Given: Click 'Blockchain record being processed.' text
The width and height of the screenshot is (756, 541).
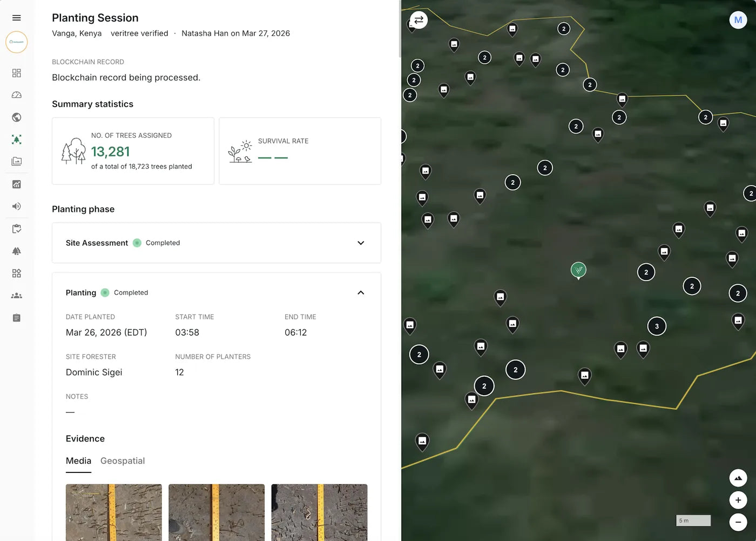Looking at the screenshot, I should (x=126, y=78).
